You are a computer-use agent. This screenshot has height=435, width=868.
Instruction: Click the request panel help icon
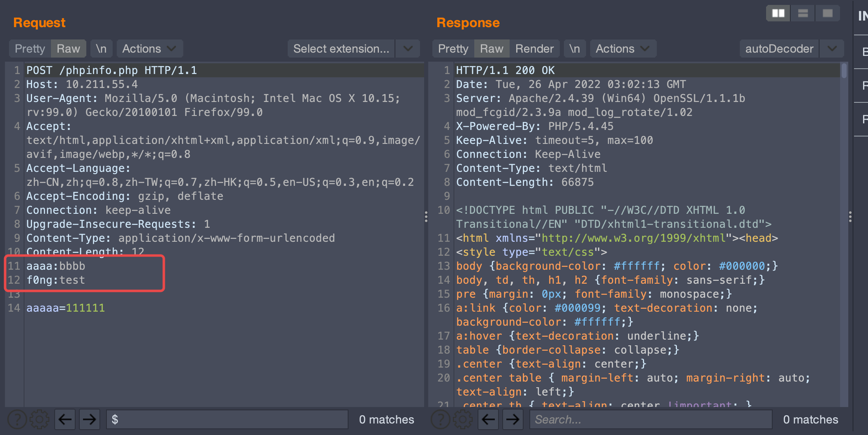(x=17, y=419)
